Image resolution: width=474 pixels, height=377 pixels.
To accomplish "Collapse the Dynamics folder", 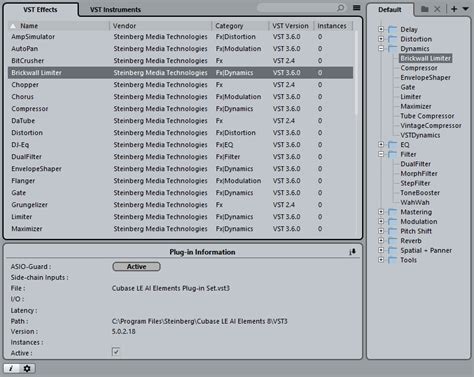I will coord(381,48).
